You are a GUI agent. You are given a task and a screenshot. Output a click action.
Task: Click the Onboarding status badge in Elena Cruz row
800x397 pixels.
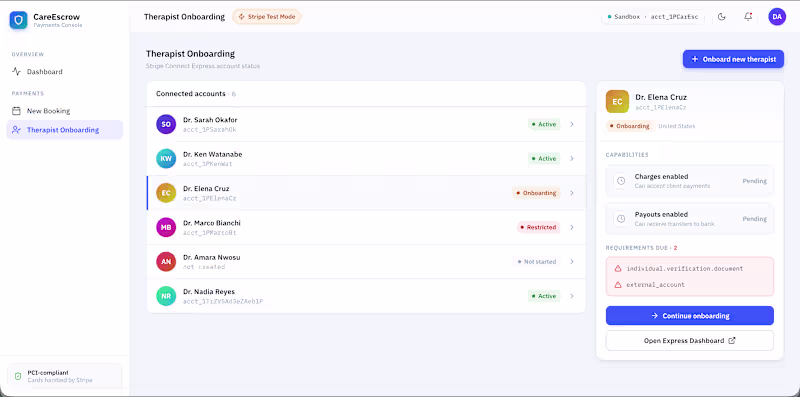click(536, 193)
